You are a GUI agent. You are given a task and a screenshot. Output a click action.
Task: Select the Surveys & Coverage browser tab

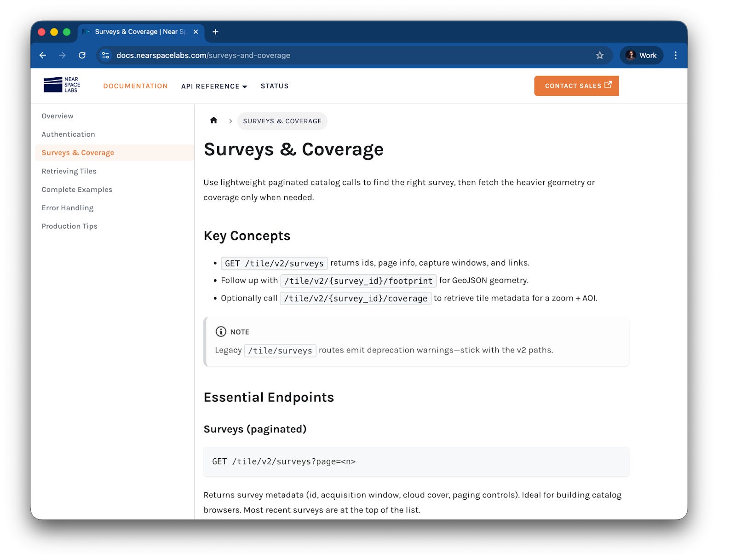click(141, 32)
